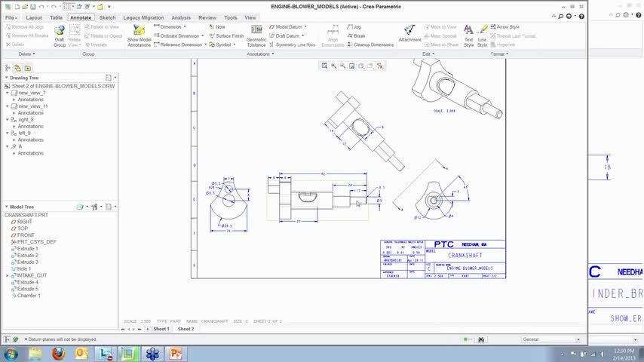Open Firefox from the taskbar
644x362 pixels.
tap(58, 354)
